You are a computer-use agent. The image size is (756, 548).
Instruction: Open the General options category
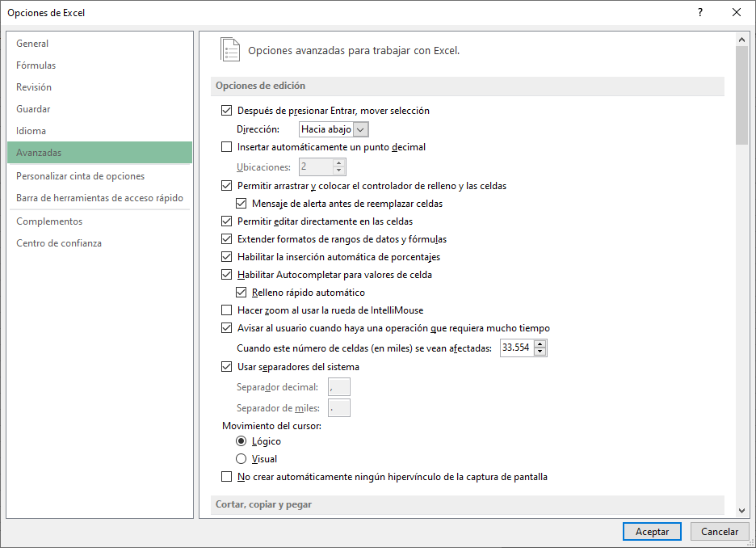(x=100, y=44)
